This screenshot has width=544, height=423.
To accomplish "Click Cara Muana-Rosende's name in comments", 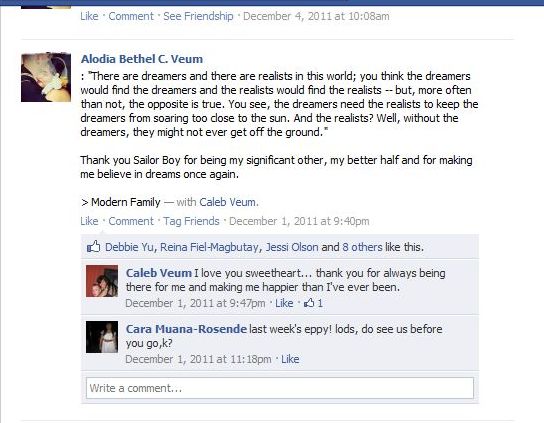I will [x=186, y=329].
